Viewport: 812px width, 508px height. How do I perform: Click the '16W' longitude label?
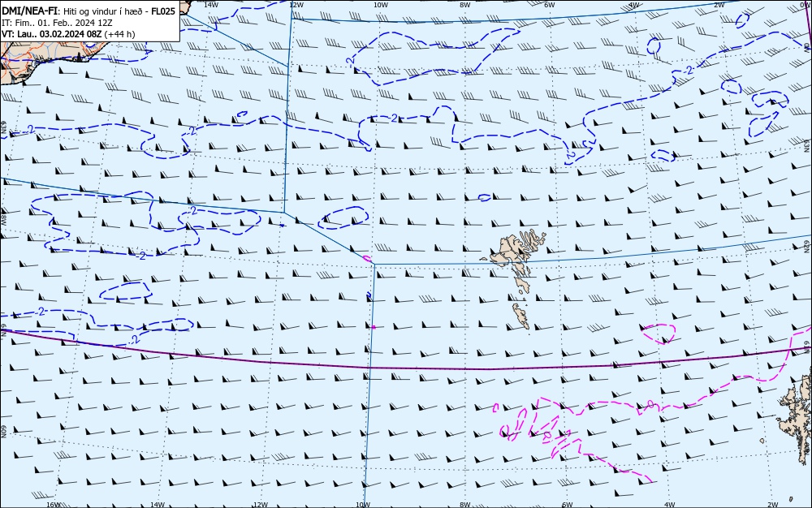pos(54,505)
